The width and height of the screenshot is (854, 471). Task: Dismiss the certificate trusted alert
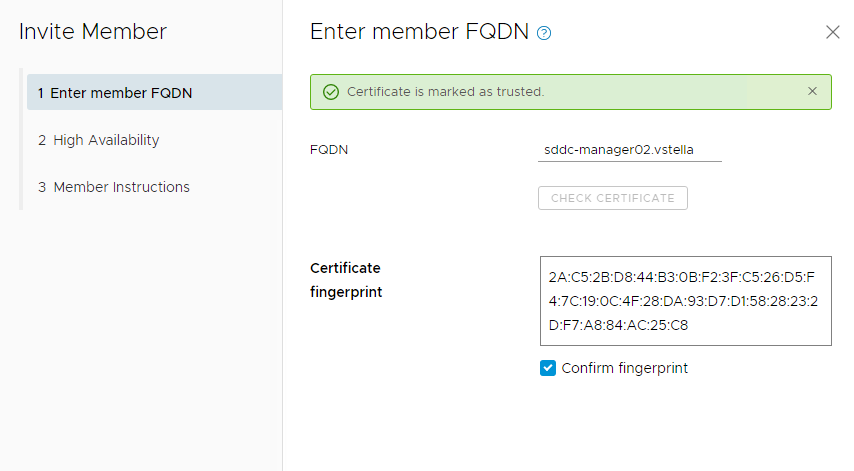(812, 91)
